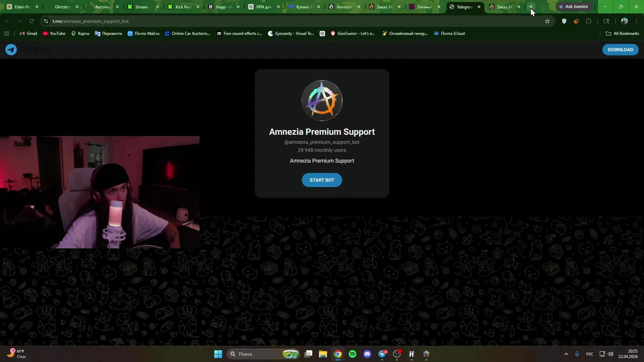Reload the current page
The height and width of the screenshot is (362, 644).
[x=31, y=21]
